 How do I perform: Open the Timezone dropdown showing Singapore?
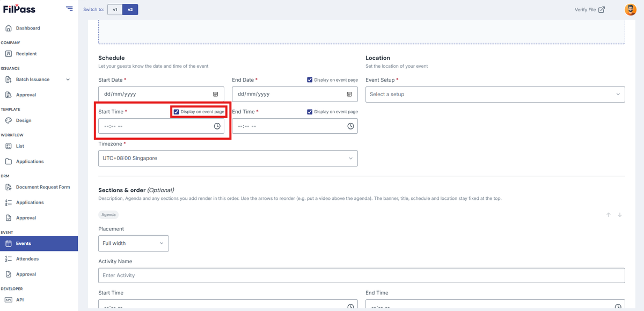[x=228, y=158]
